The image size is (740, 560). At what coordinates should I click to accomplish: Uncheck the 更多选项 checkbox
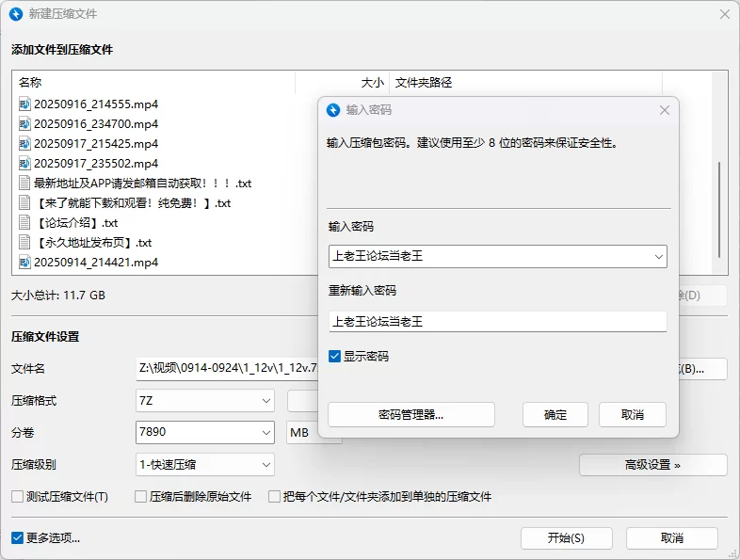[x=17, y=538]
